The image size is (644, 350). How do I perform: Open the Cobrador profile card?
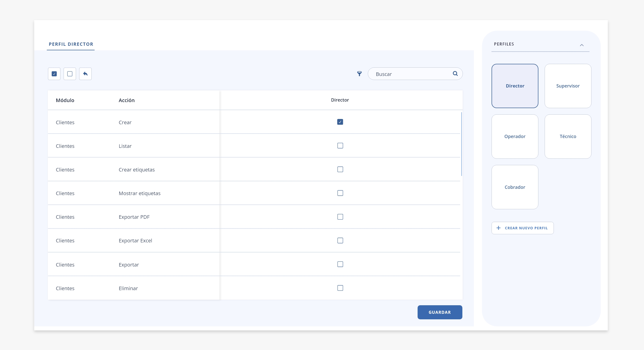(x=515, y=187)
